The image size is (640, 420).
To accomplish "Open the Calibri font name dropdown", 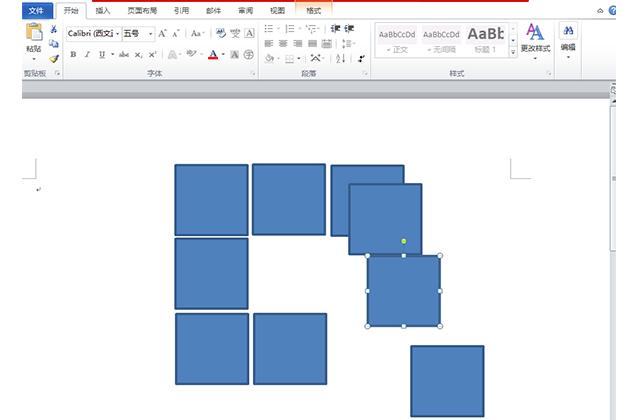I will pos(118,34).
